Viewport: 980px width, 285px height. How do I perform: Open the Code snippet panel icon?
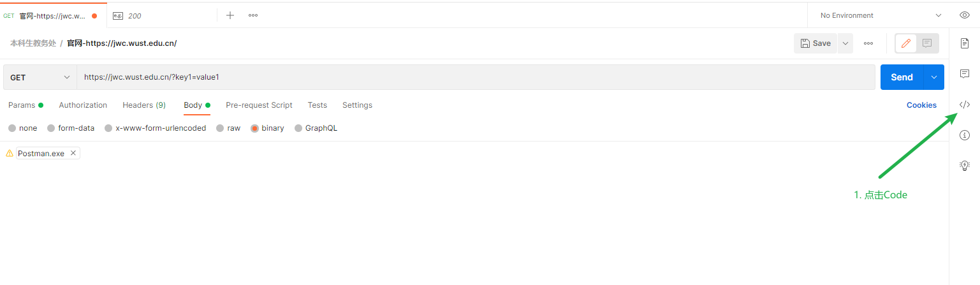[x=964, y=105]
